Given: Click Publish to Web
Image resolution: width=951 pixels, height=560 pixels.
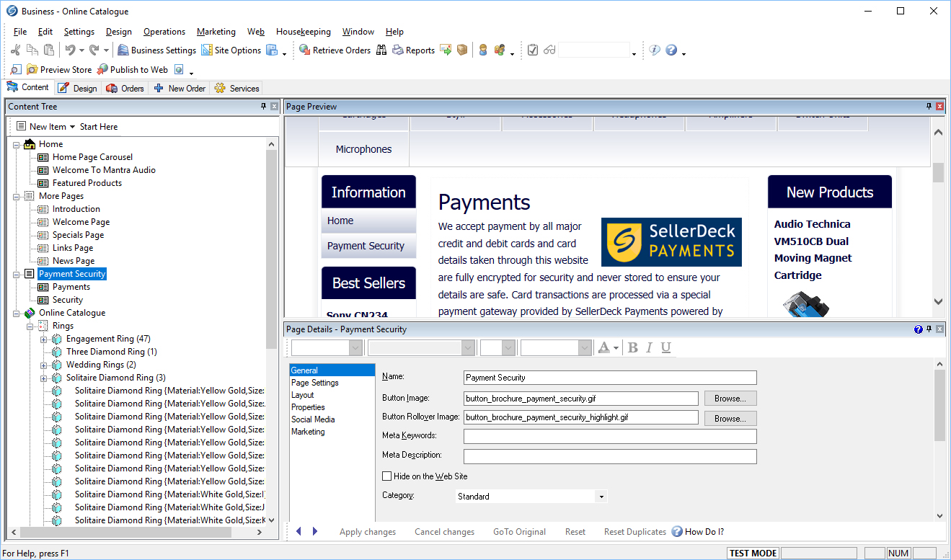Looking at the screenshot, I should (x=133, y=70).
